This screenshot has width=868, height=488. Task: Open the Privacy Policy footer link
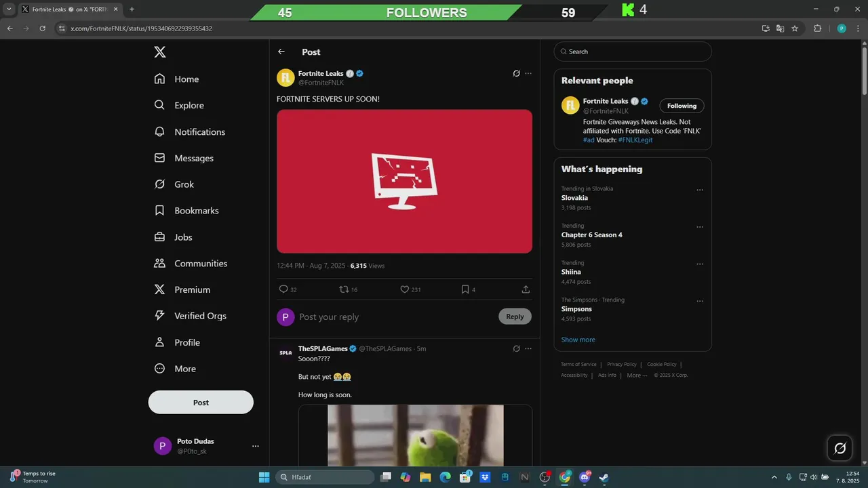click(622, 365)
